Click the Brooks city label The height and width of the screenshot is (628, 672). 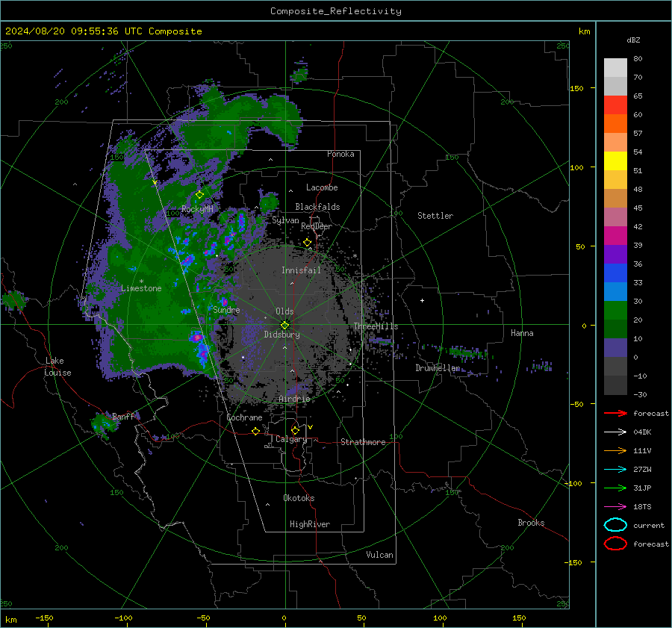[x=531, y=523]
